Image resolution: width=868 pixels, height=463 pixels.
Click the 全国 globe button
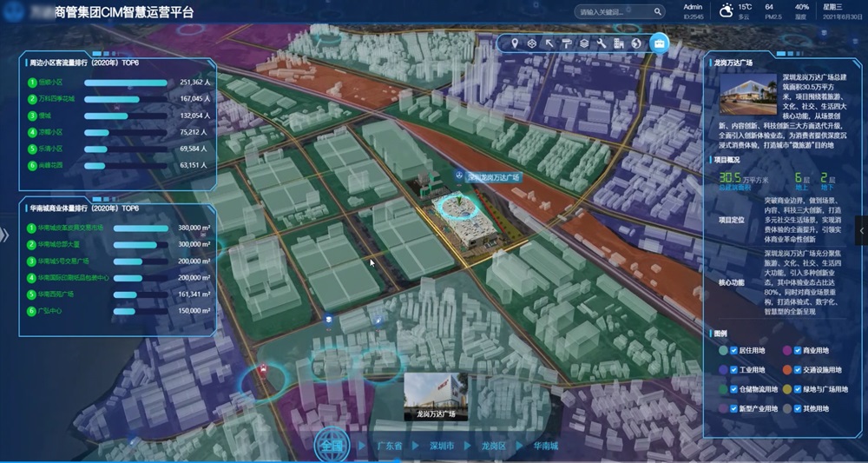(332, 445)
